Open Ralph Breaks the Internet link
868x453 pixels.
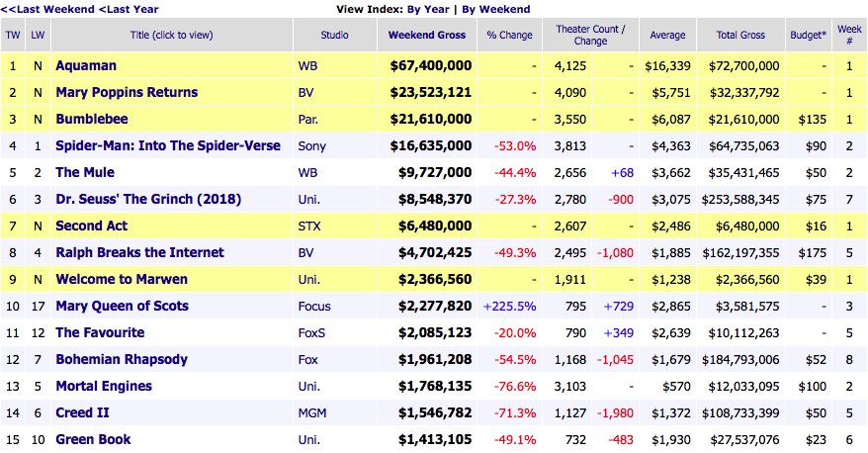140,252
